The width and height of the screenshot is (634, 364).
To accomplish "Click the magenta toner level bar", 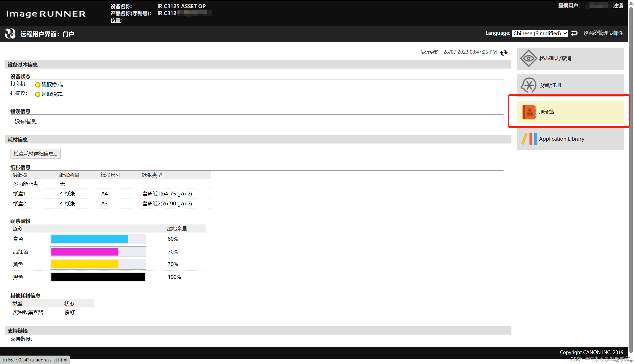I will pos(85,252).
